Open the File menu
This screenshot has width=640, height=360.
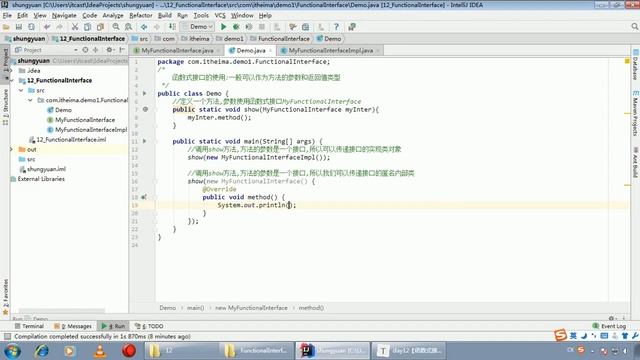[7, 16]
